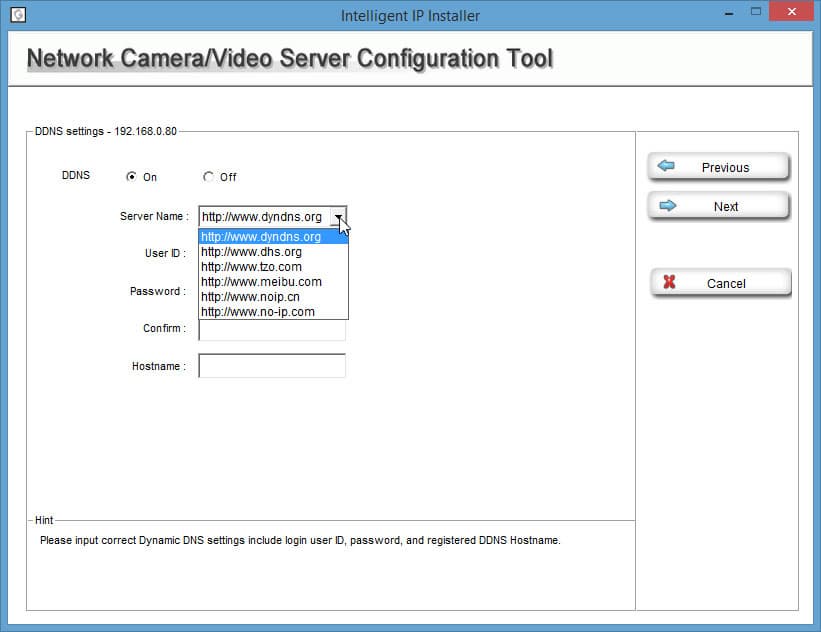Go back with the Previous button

coord(718,167)
